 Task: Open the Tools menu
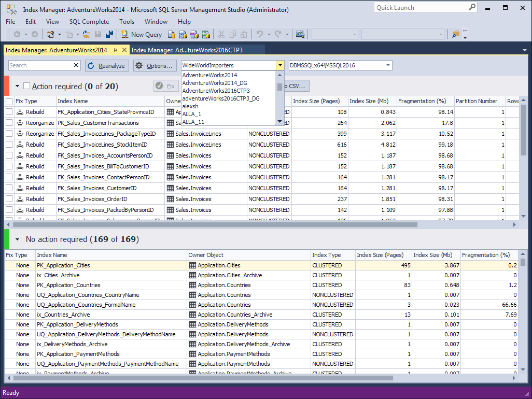(x=127, y=22)
